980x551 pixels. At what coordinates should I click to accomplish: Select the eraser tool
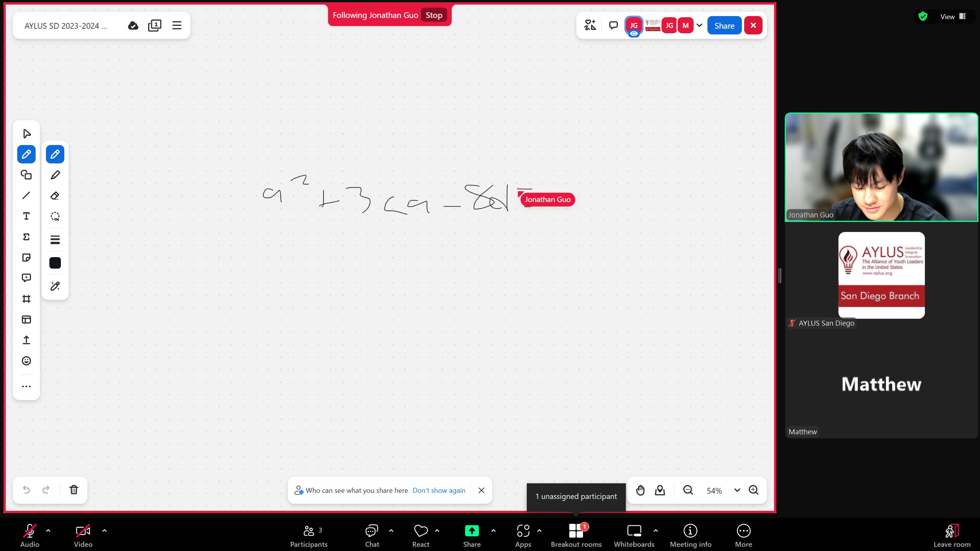tap(55, 196)
